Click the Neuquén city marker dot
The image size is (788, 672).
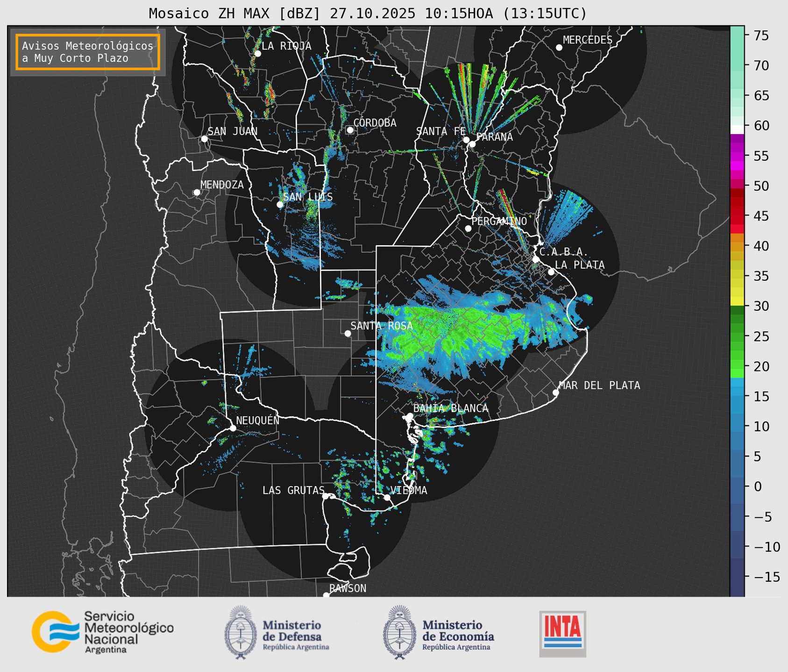[233, 428]
